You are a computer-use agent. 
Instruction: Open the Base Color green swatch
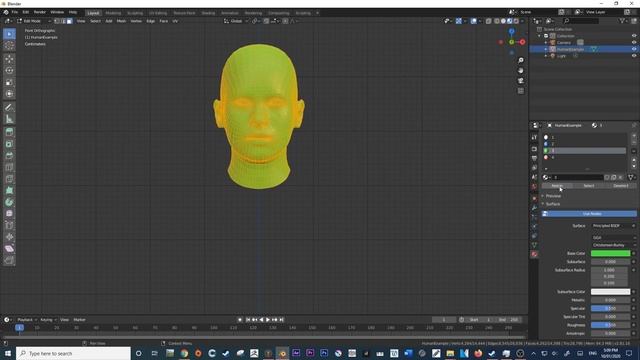pyautogui.click(x=610, y=253)
